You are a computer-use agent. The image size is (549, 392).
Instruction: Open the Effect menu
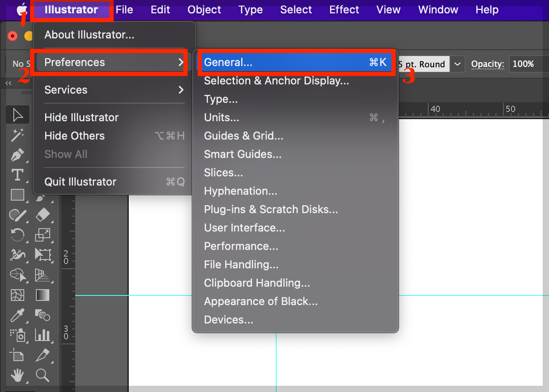pyautogui.click(x=344, y=10)
